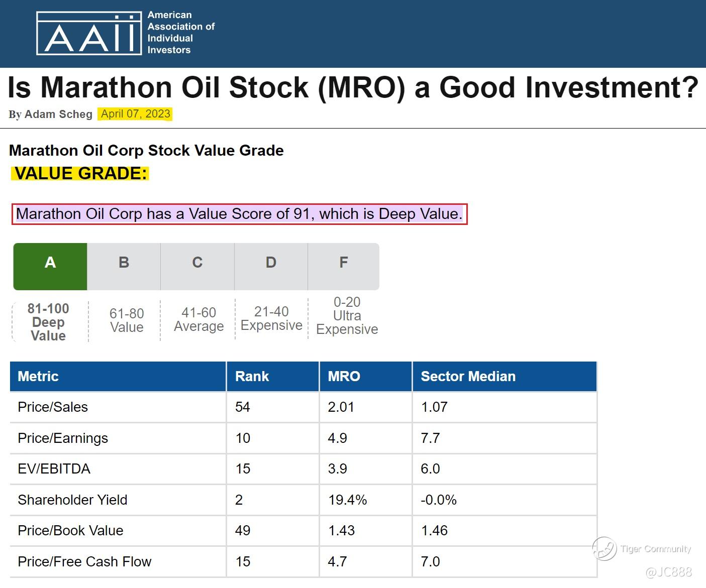Click MRO Price/Free Cash Flow value 4.7

[337, 562]
